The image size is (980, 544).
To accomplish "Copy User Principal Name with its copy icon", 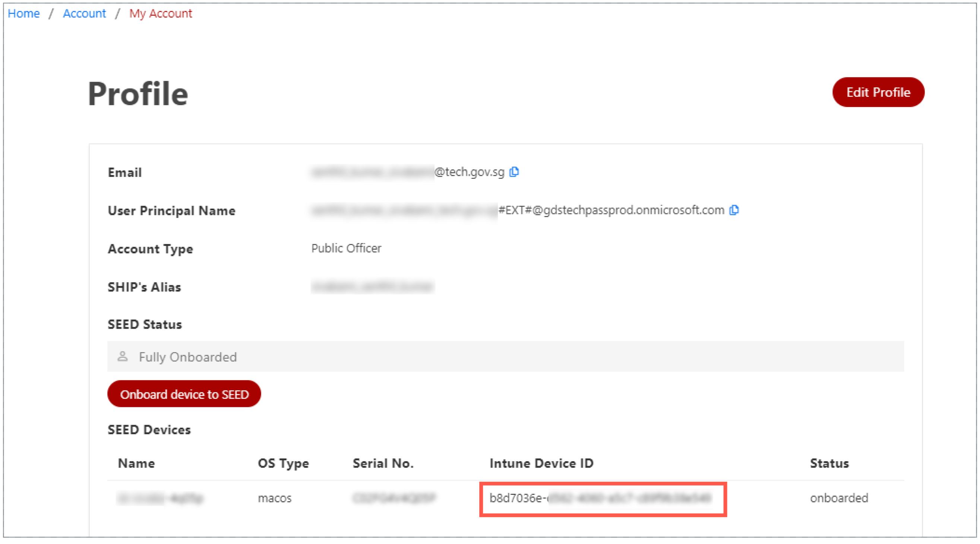I will pos(734,210).
